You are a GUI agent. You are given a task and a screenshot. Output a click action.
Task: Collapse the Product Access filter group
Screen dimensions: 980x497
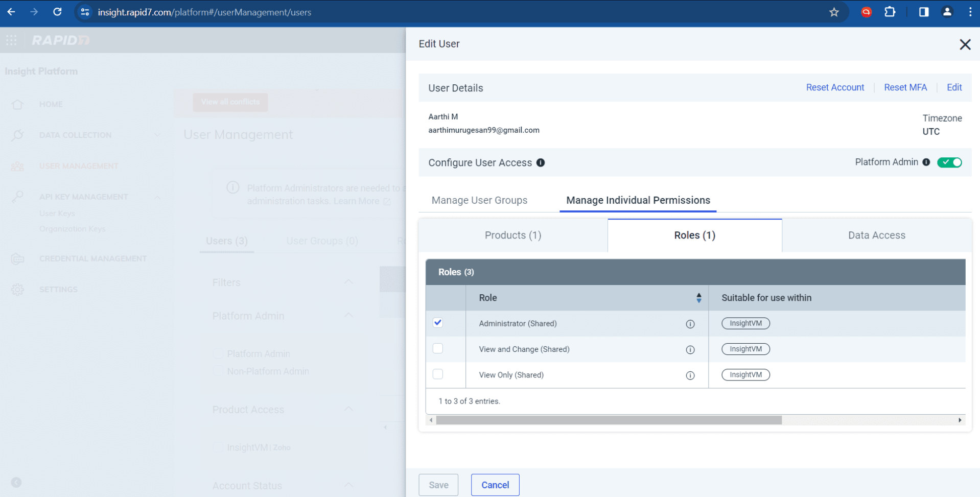tap(348, 409)
